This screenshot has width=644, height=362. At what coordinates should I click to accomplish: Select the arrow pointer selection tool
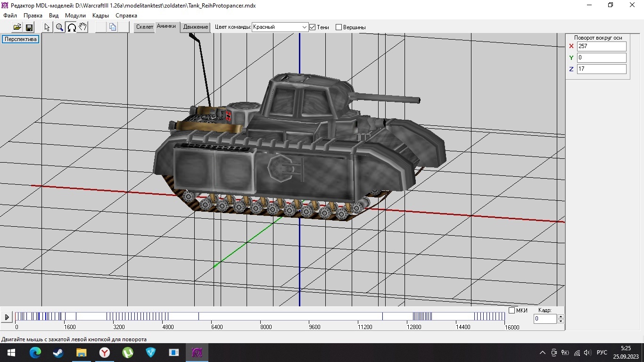tap(47, 27)
